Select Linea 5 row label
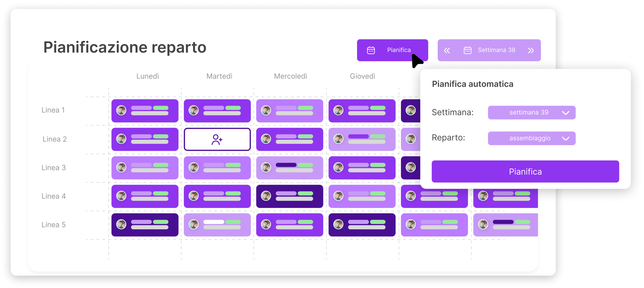The height and width of the screenshot is (288, 644). [x=54, y=225]
